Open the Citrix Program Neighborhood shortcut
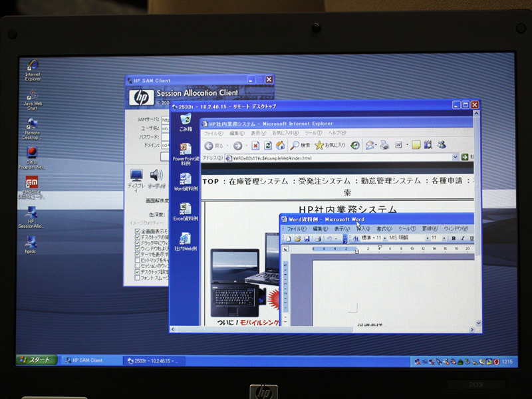Image resolution: width=532 pixels, height=399 pixels. tap(31, 154)
